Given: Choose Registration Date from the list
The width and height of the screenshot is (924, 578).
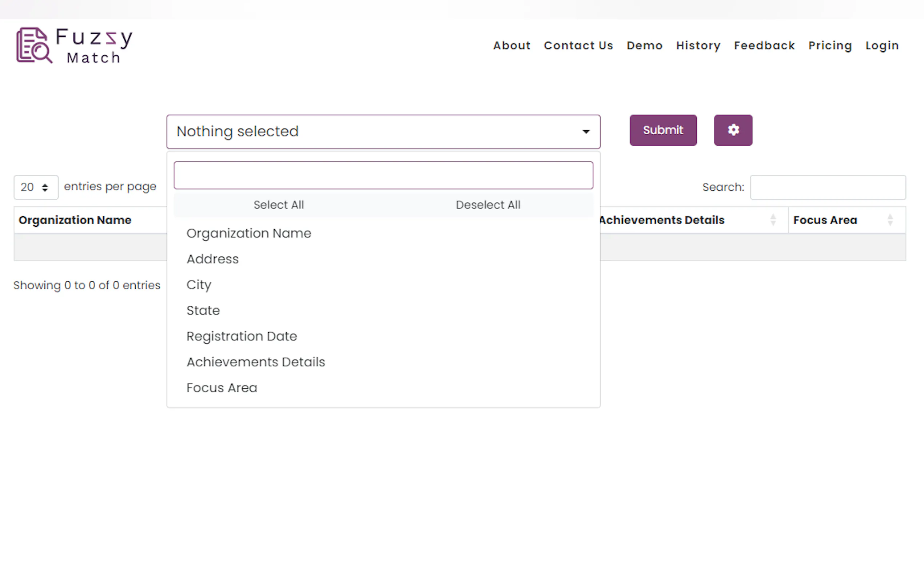Looking at the screenshot, I should [242, 336].
